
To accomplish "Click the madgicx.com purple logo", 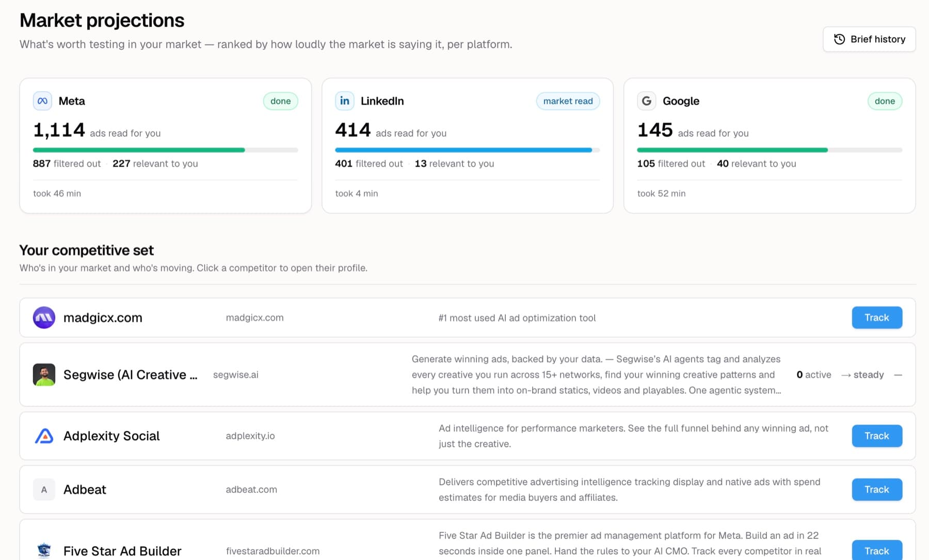I will click(x=44, y=318).
